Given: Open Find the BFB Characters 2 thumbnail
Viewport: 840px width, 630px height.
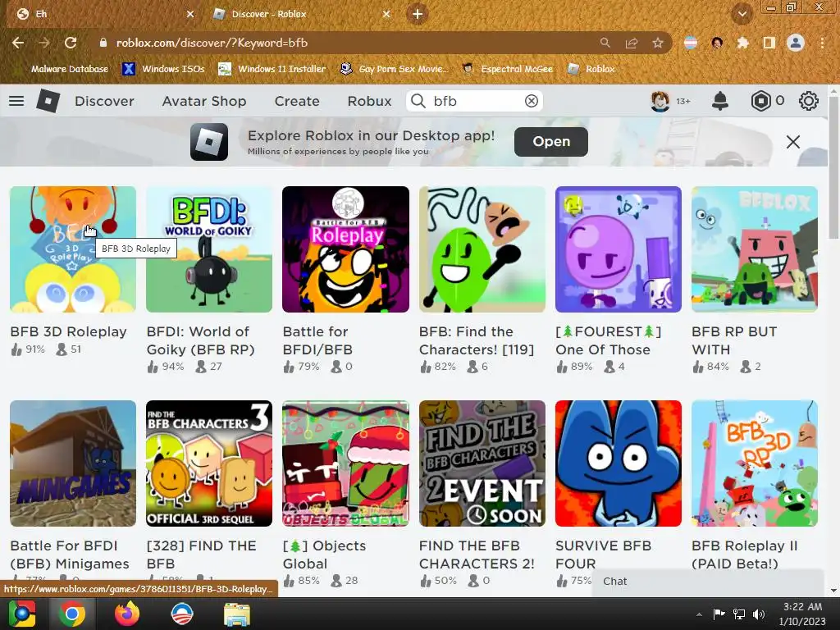Looking at the screenshot, I should (x=482, y=463).
